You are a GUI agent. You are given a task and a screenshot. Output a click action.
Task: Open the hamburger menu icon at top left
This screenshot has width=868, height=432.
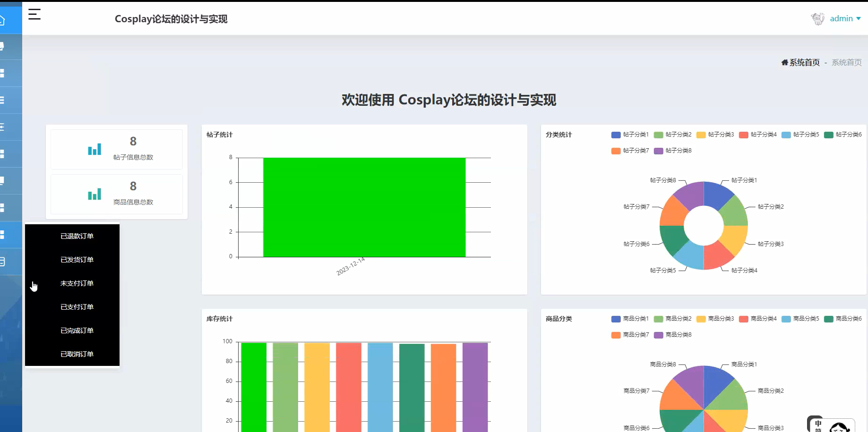point(34,15)
